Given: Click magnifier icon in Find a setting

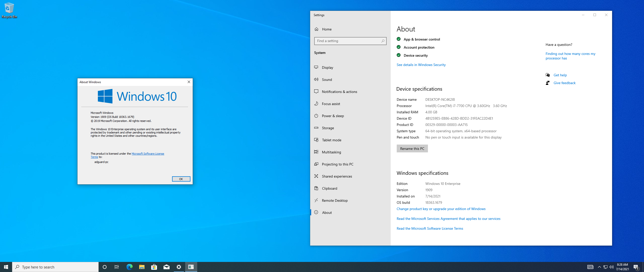Looking at the screenshot, I should click(383, 41).
